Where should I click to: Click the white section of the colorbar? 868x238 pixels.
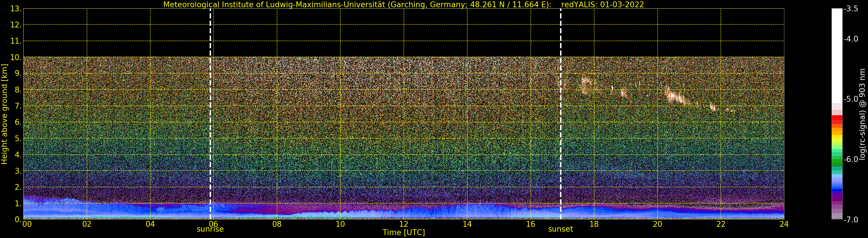coord(837,56)
